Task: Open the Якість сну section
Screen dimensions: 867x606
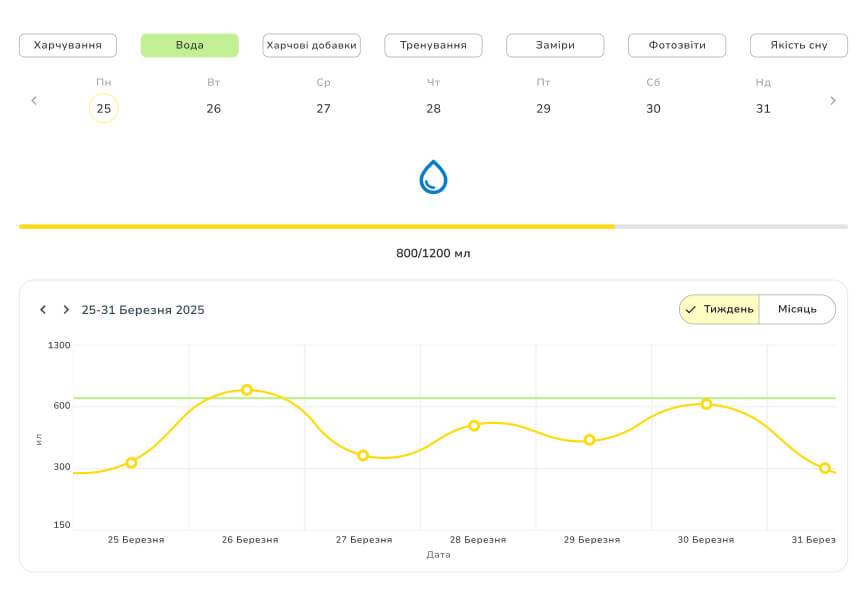Action: tap(798, 45)
